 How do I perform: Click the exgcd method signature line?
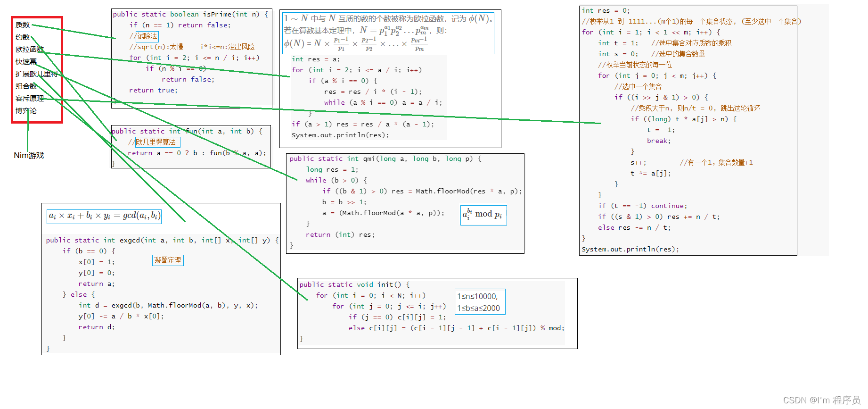[x=163, y=240]
